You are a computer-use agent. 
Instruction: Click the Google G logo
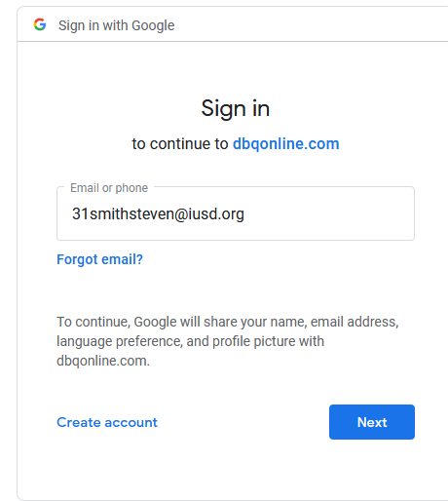(x=40, y=24)
